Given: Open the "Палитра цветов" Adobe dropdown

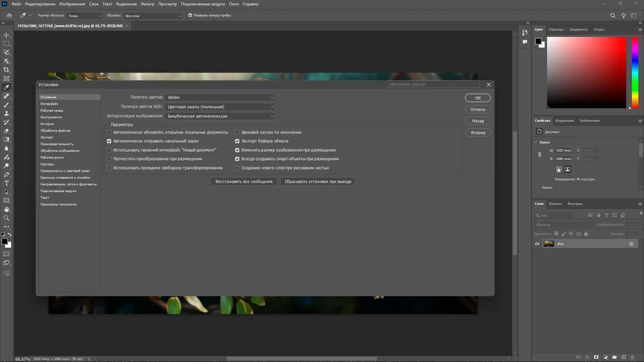Looking at the screenshot, I should click(x=220, y=98).
